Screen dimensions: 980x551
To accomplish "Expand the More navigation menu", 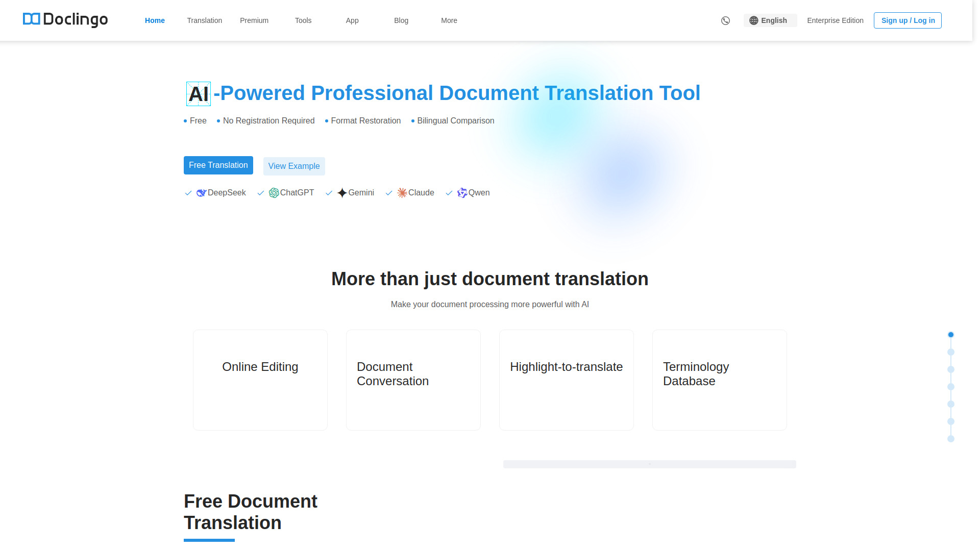I will pos(449,20).
